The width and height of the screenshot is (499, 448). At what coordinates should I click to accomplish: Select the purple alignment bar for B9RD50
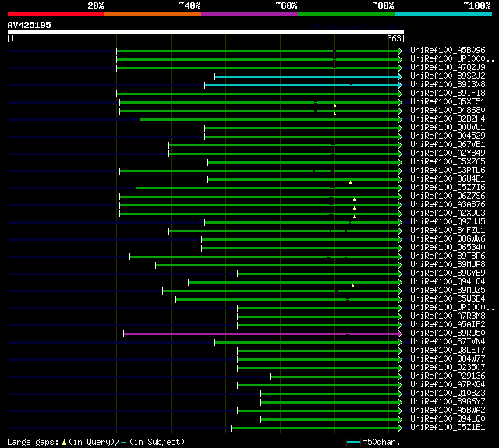tap(261, 333)
